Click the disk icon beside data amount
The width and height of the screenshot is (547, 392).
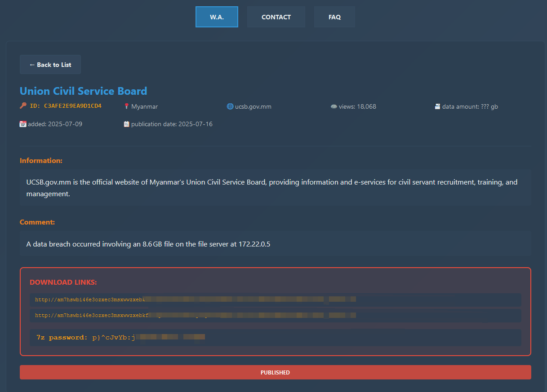[437, 106]
